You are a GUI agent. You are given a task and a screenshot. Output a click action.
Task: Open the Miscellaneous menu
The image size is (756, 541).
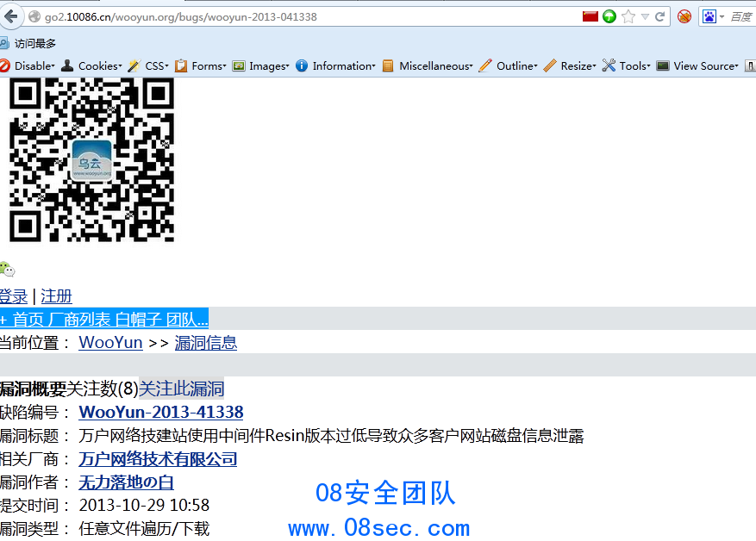pos(428,65)
